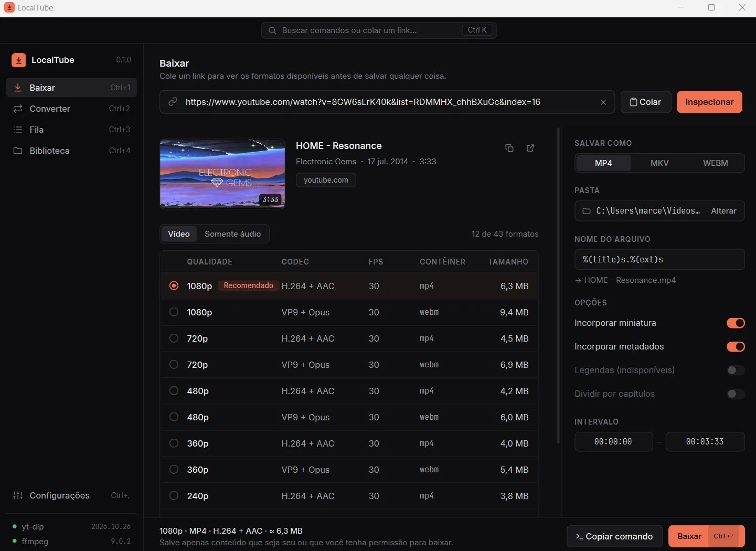Click the Biblioteca folder icon in sidebar

pyautogui.click(x=18, y=151)
